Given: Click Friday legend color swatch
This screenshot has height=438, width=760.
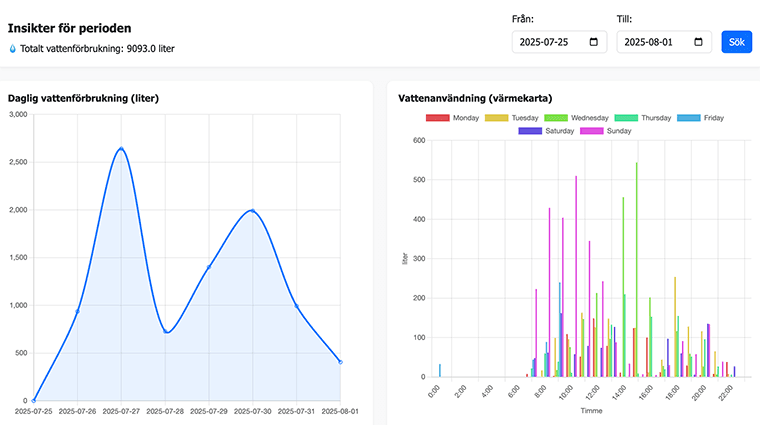Looking at the screenshot, I should pos(688,118).
